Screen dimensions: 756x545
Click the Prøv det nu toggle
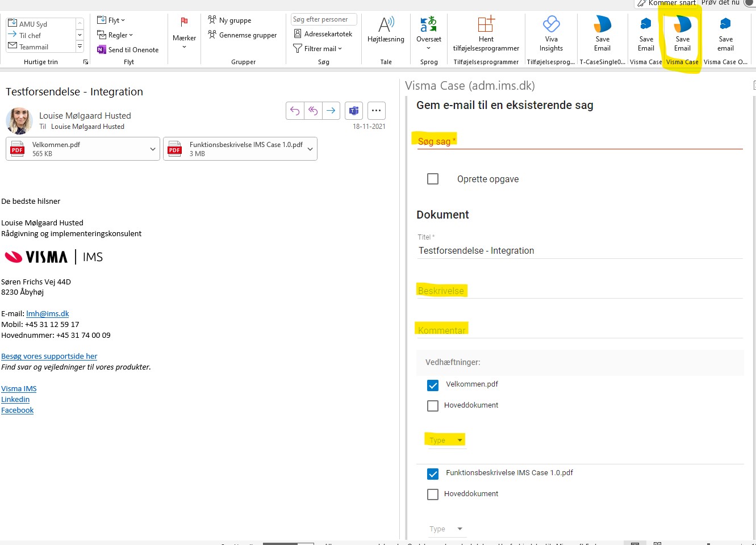(x=750, y=3)
